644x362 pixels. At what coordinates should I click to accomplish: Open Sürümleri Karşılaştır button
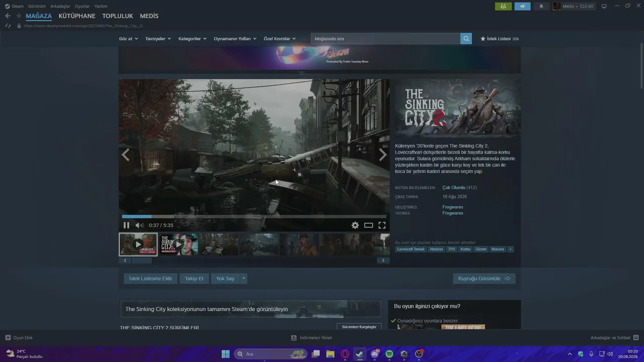(359, 327)
